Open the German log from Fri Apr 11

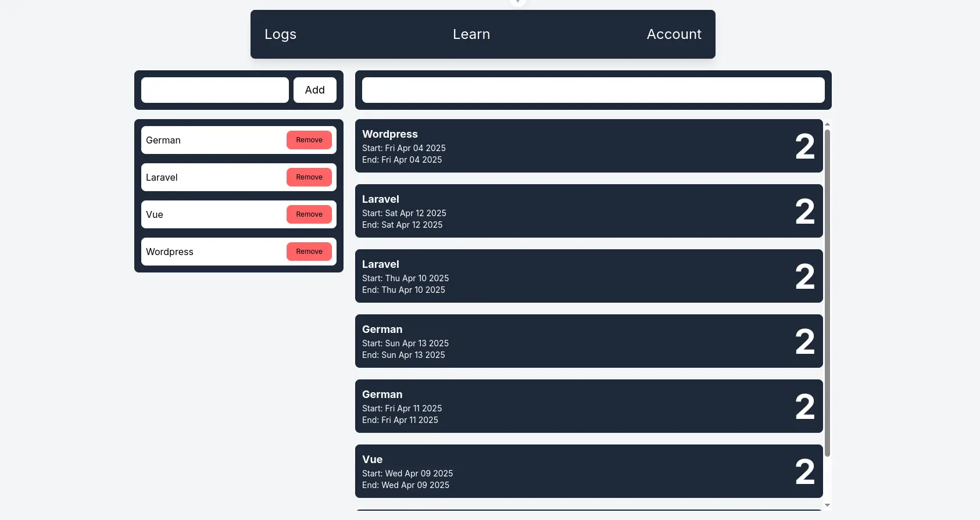coord(589,406)
